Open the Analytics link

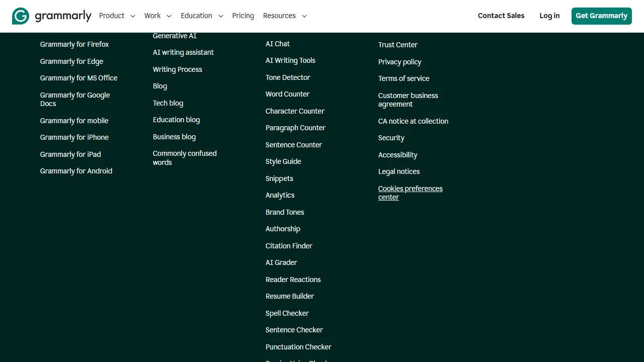pyautogui.click(x=280, y=195)
